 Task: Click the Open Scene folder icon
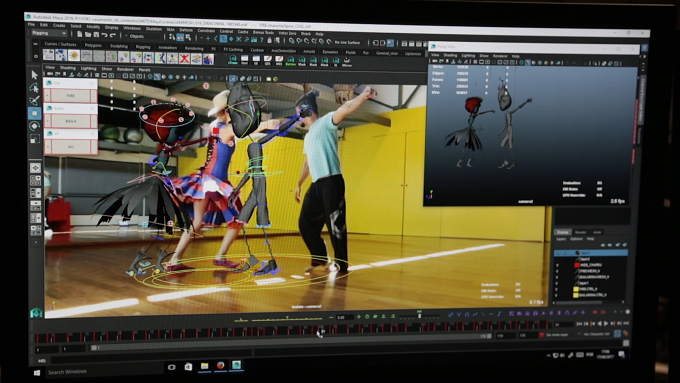click(88, 34)
